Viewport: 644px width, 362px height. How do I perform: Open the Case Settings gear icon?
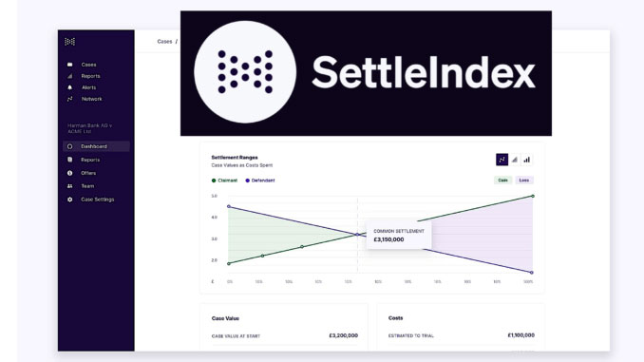tap(70, 200)
